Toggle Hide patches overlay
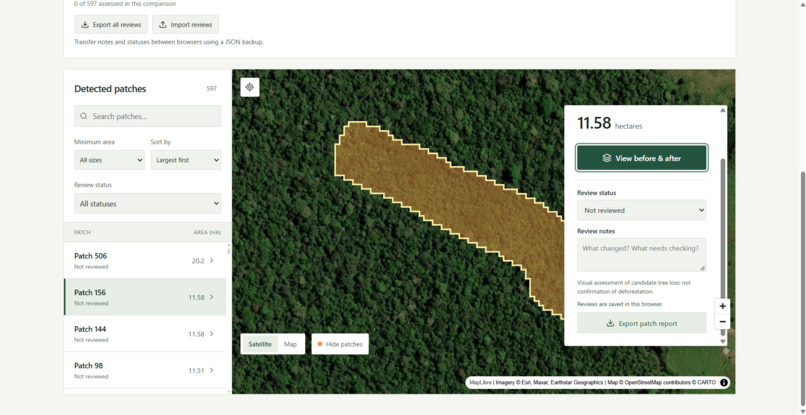Viewport: 806px width, 415px height. [x=340, y=344]
